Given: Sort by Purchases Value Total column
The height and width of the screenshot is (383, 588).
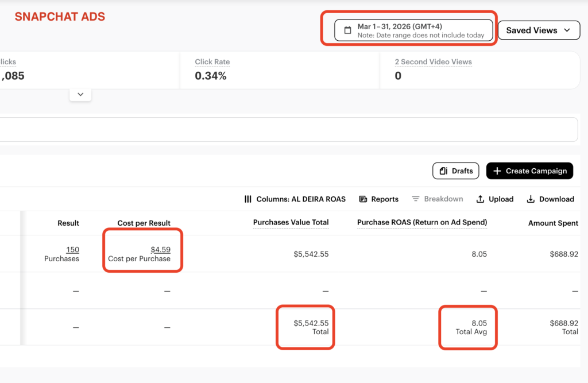Looking at the screenshot, I should (291, 223).
